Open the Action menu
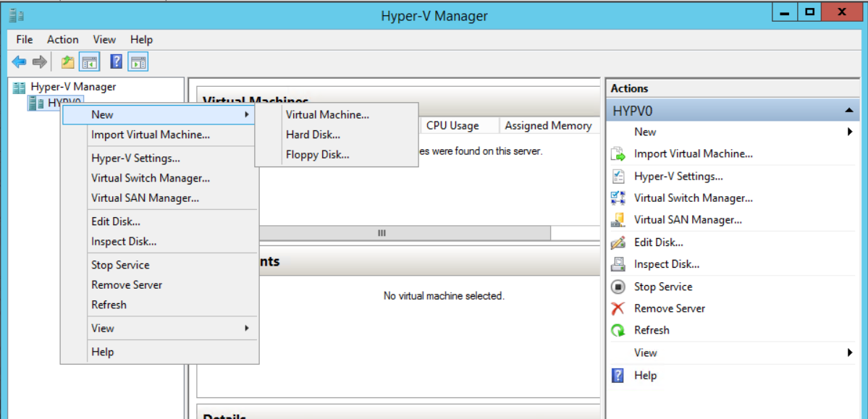 [x=62, y=39]
